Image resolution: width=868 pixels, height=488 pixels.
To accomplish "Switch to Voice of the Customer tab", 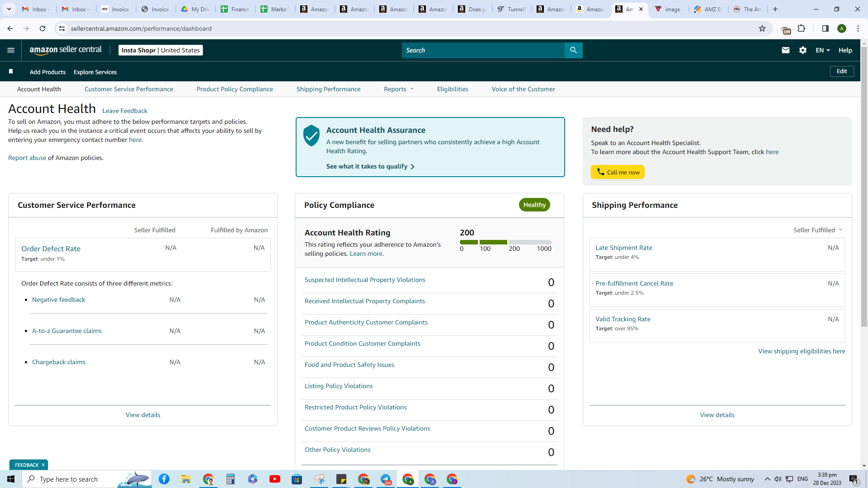I will tap(524, 89).
